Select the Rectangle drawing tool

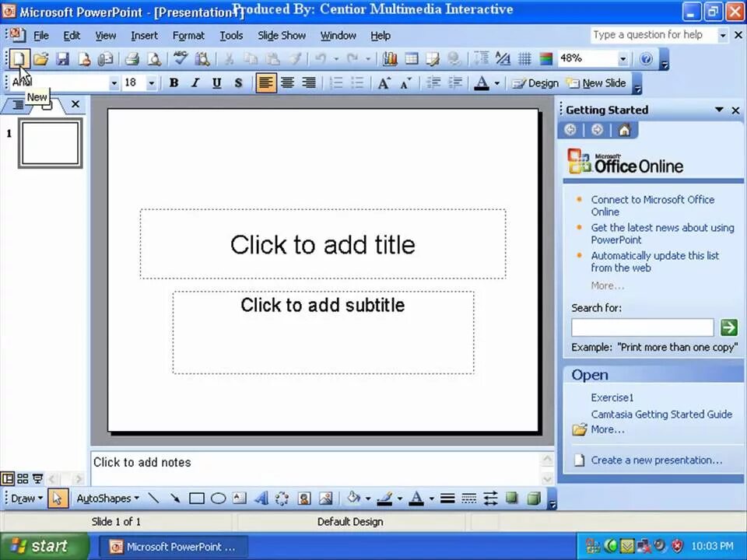196,499
